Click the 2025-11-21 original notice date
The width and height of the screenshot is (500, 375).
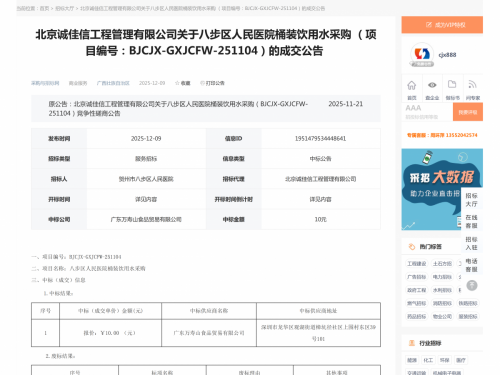[x=346, y=104]
